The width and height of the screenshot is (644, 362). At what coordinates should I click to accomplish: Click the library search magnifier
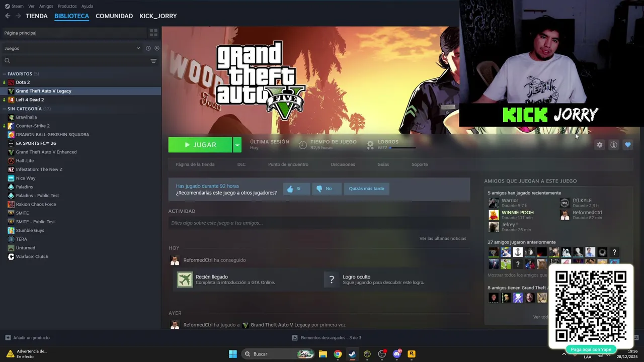click(x=7, y=61)
